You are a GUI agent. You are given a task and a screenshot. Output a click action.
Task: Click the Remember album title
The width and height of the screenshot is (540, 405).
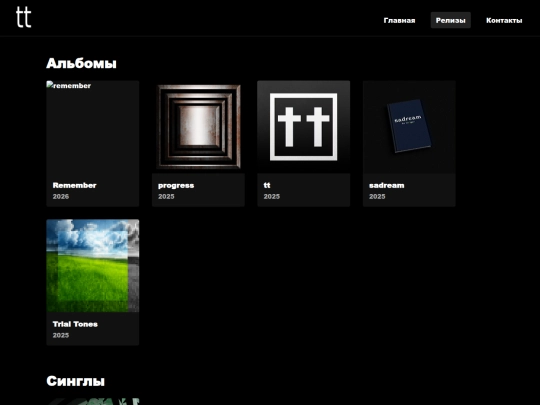[74, 185]
